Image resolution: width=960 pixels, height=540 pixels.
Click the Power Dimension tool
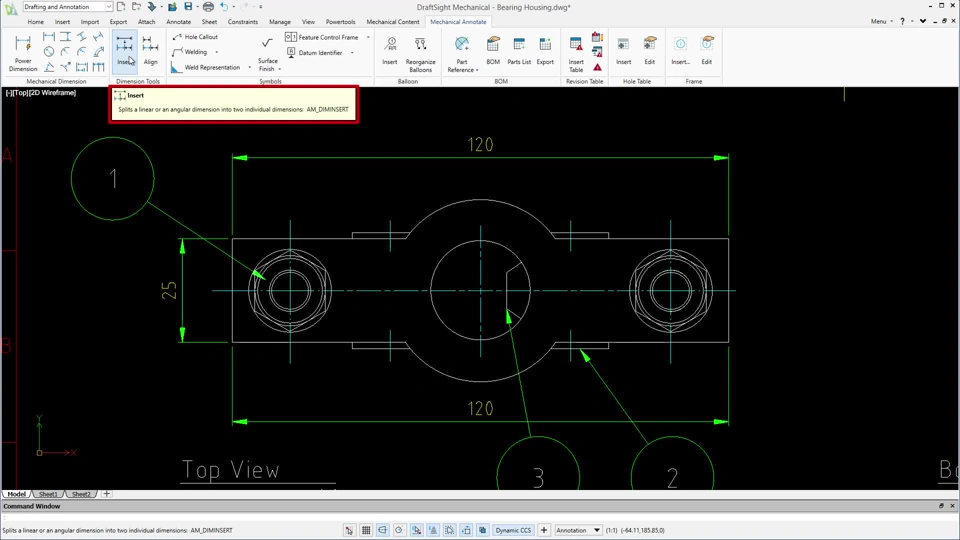point(23,53)
